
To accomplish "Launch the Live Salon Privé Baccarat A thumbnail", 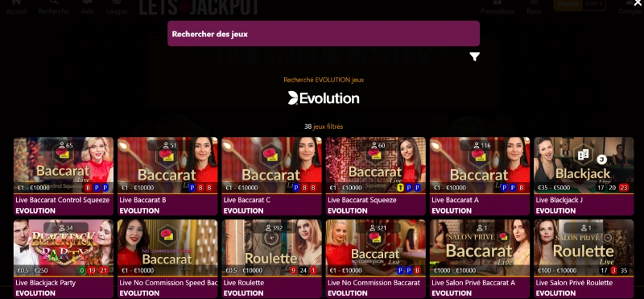I will pos(480,247).
